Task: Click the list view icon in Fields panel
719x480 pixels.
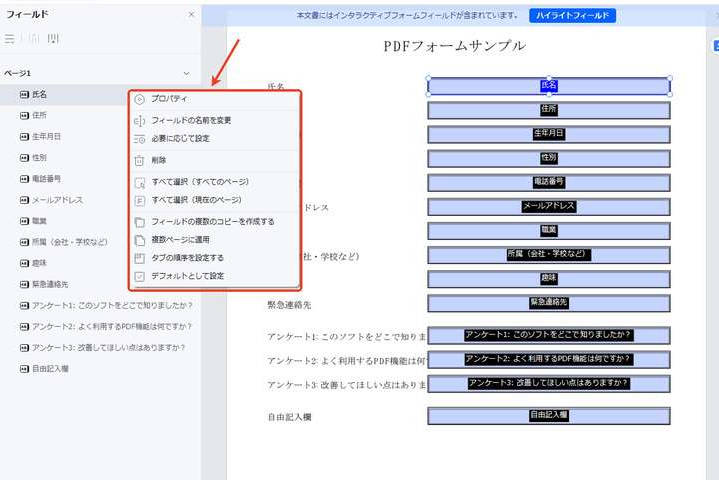Action: [9, 39]
